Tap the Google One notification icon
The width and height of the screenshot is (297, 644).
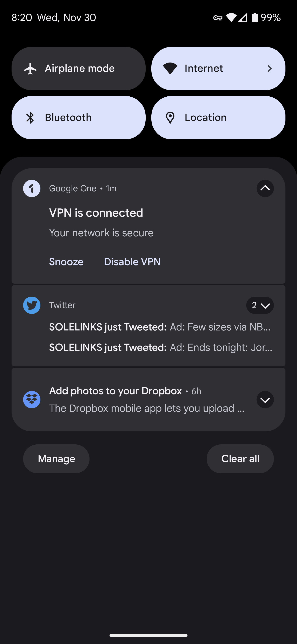pyautogui.click(x=32, y=188)
